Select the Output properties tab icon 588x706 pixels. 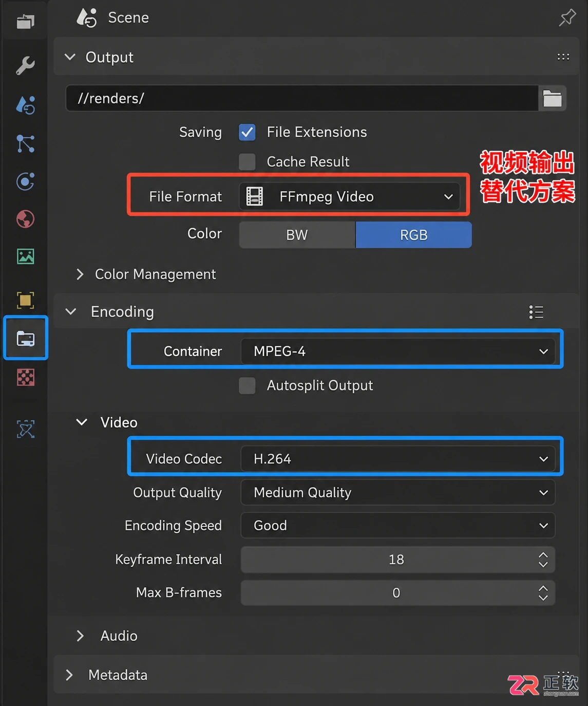click(26, 339)
